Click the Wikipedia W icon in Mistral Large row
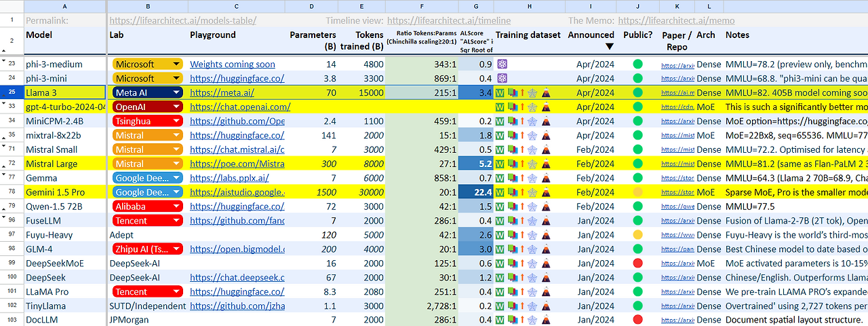This screenshot has width=868, height=326. pyautogui.click(x=500, y=164)
